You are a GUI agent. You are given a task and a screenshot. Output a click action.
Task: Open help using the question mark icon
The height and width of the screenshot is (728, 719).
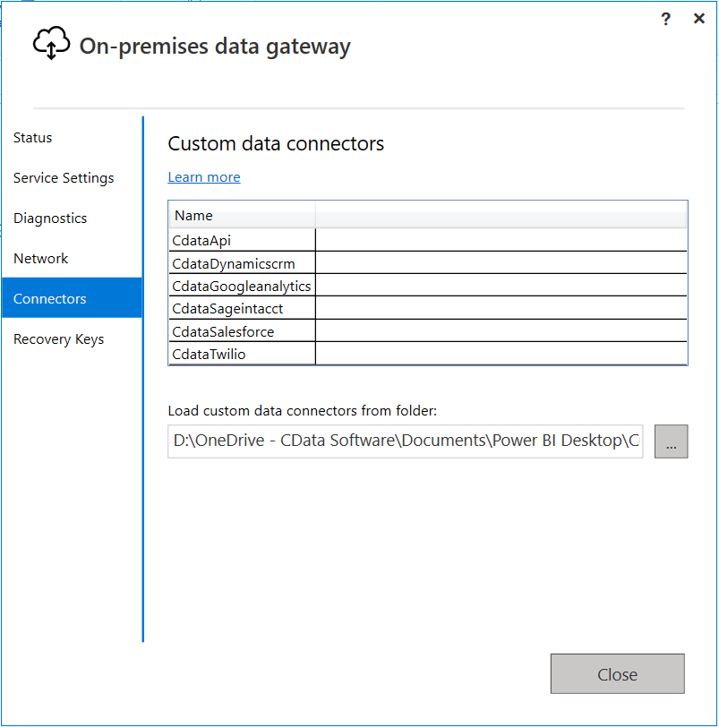pos(665,18)
